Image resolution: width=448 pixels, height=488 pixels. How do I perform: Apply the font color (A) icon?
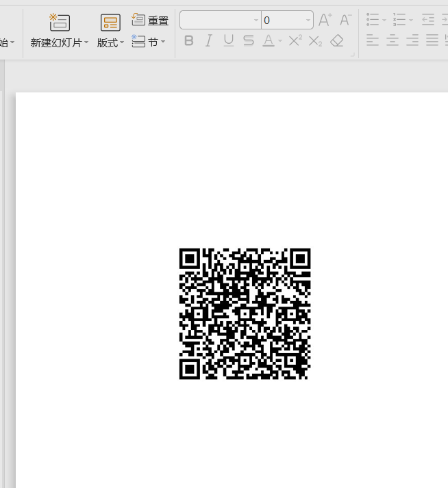click(269, 41)
